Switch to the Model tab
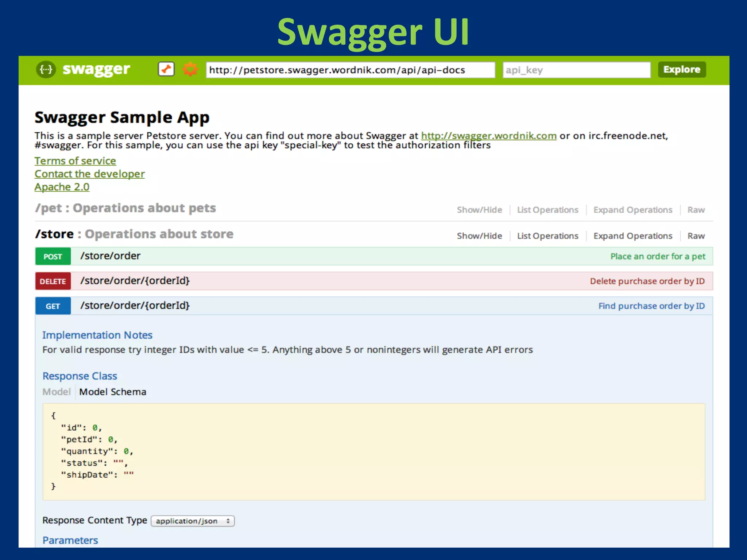Screen dimensions: 747x560 57,392
